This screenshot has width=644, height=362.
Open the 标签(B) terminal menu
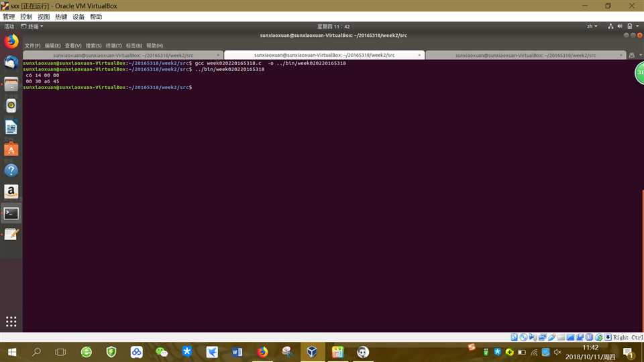(x=133, y=46)
